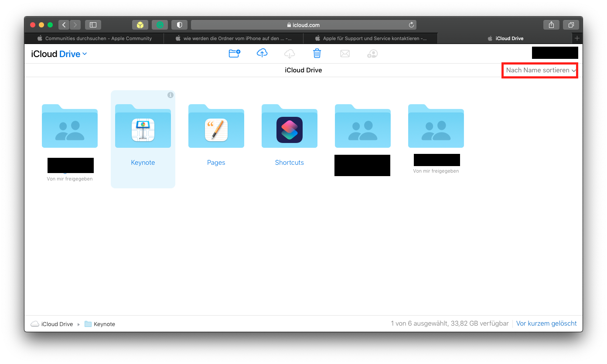Show info for the Keynote folder
The image size is (607, 364).
[171, 95]
